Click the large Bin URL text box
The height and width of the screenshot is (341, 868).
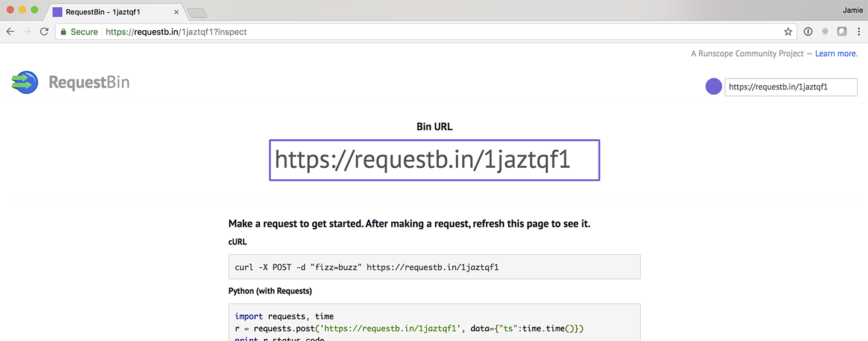tap(434, 160)
